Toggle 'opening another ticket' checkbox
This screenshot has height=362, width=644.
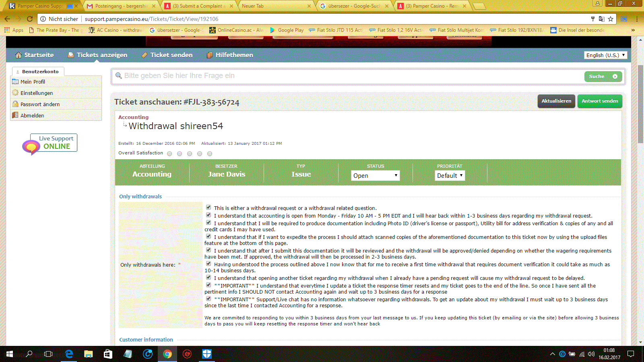pos(208,278)
